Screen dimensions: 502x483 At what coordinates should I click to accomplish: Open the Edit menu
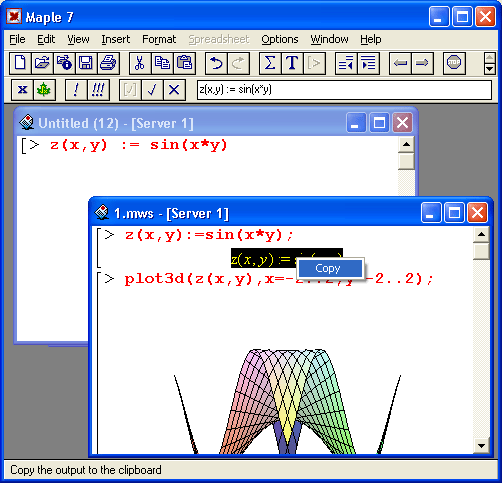pyautogui.click(x=46, y=39)
